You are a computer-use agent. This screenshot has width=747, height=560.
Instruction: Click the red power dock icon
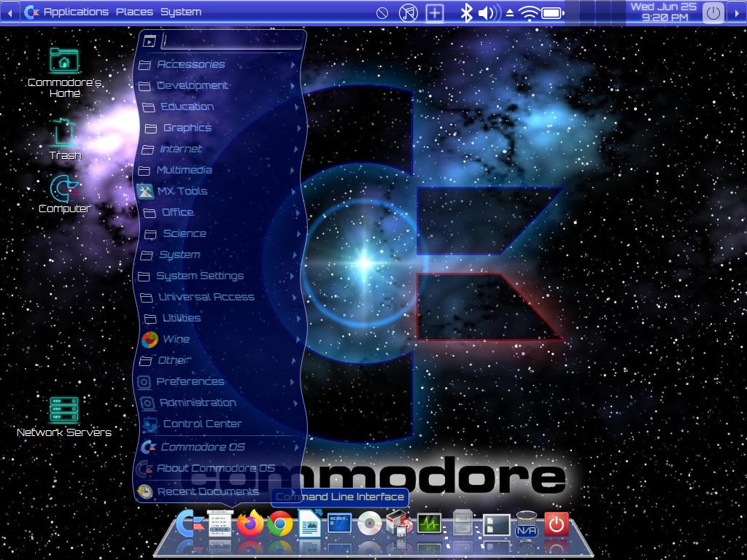coord(557,524)
